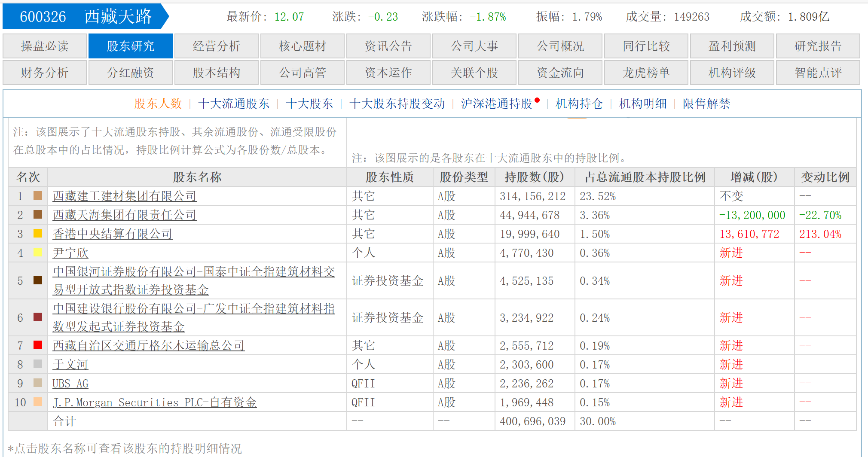868x457 pixels.
Task: Click the beige swatch beside UBS AG
Action: (x=38, y=383)
